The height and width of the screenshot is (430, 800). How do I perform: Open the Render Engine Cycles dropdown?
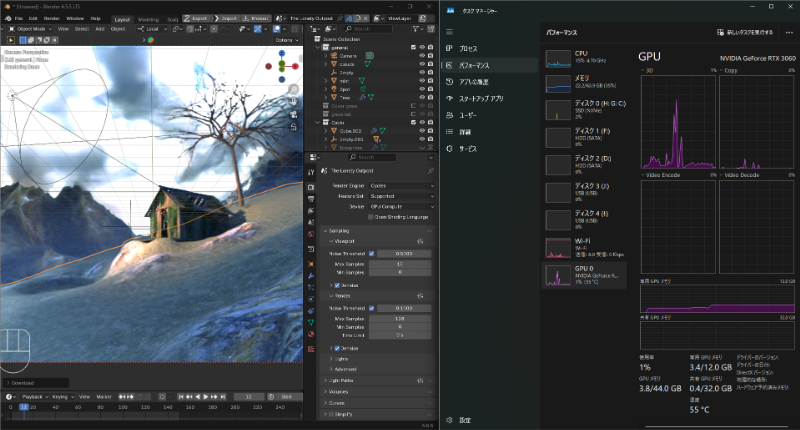[402, 186]
